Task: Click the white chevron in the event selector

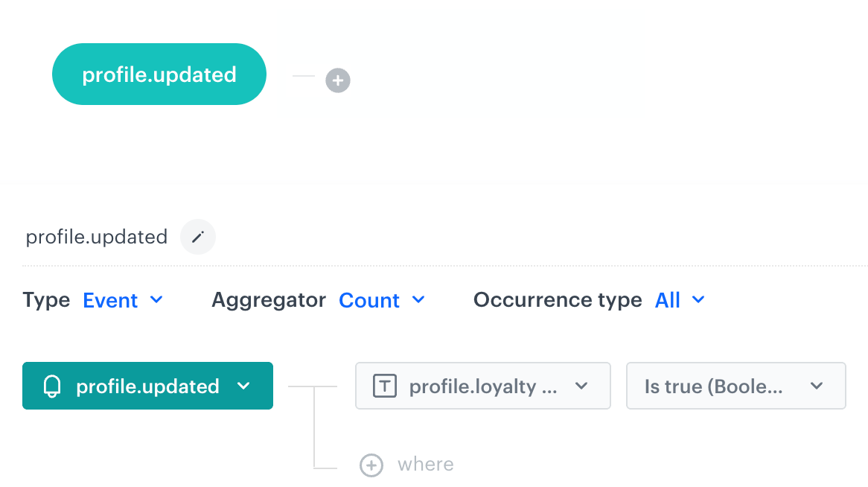Action: tap(243, 386)
